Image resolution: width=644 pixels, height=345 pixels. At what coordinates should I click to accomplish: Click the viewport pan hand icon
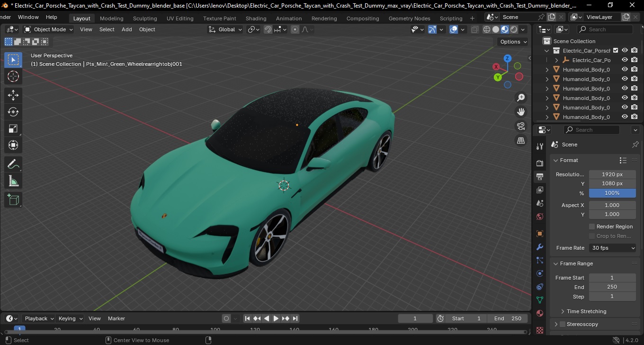tap(521, 112)
